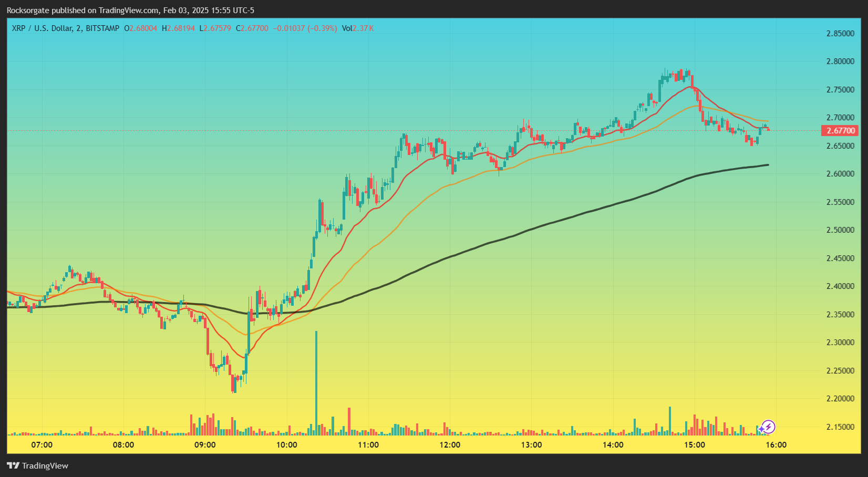Click the low value L2.67579
Screen dimensions: 868x477
(x=215, y=28)
